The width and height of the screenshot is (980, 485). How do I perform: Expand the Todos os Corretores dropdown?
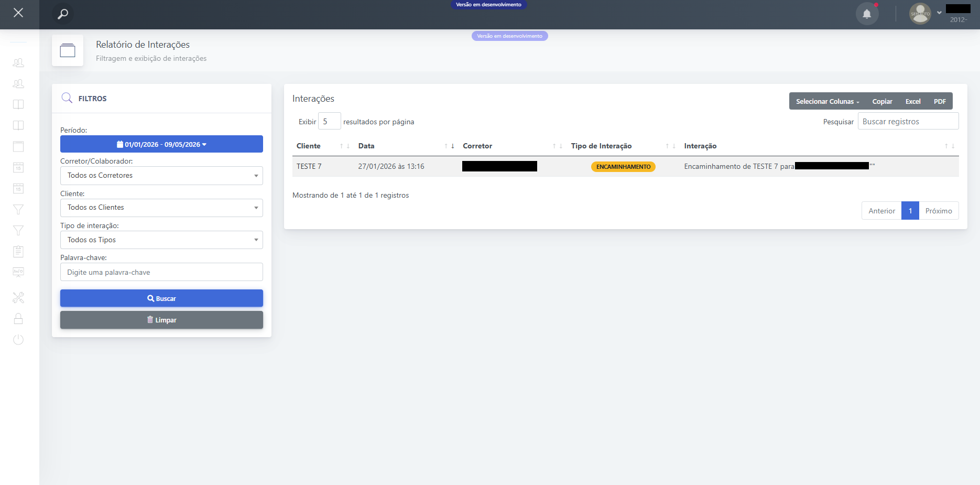(161, 176)
